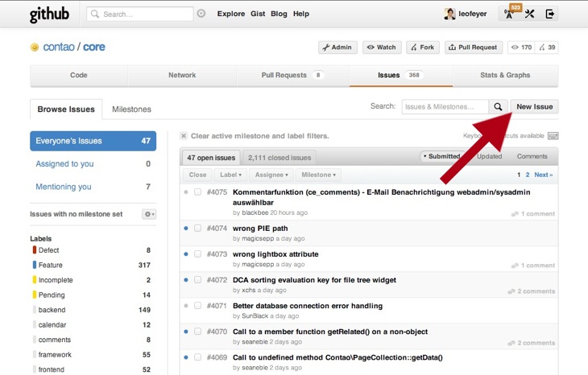The image size is (588, 375).
Task: Click the clear filters X icon
Action: tap(184, 136)
